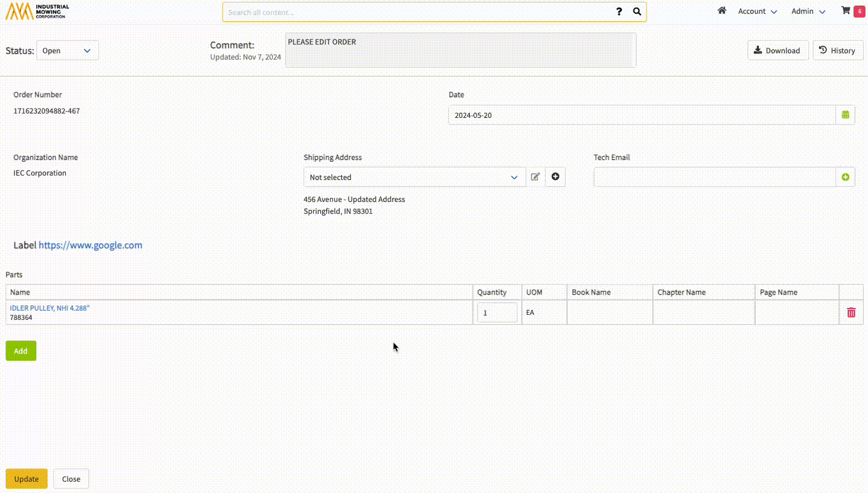Image resolution: width=868 pixels, height=493 pixels.
Task: Click the green Add button
Action: pos(21,351)
